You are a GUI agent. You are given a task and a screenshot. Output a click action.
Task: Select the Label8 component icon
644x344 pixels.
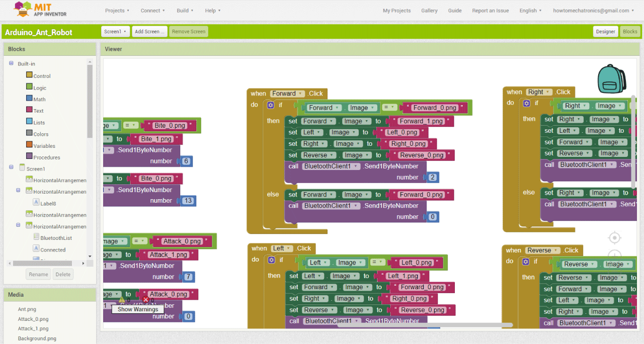coord(36,202)
